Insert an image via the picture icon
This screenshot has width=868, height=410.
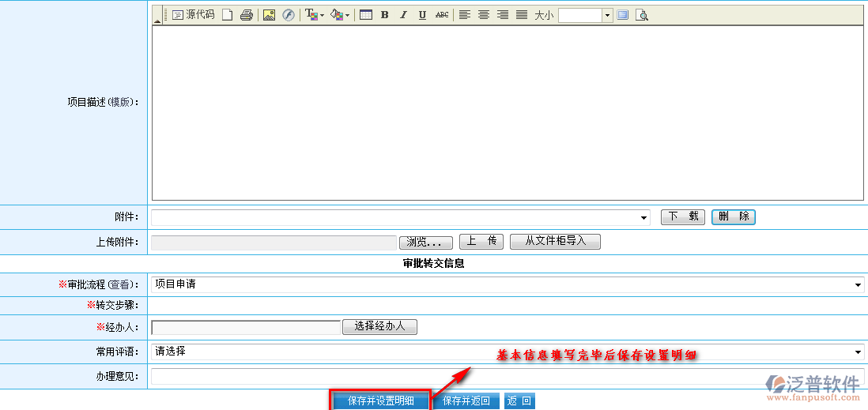pyautogui.click(x=269, y=15)
